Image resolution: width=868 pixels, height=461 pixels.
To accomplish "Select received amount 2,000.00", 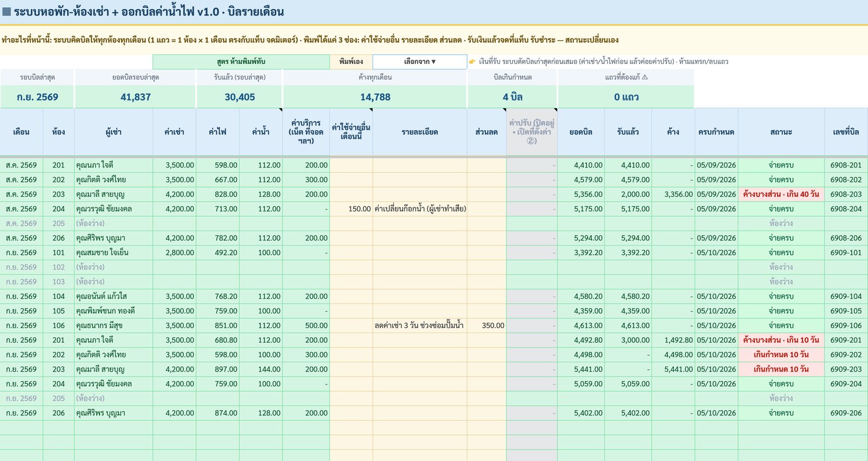I will point(628,194).
